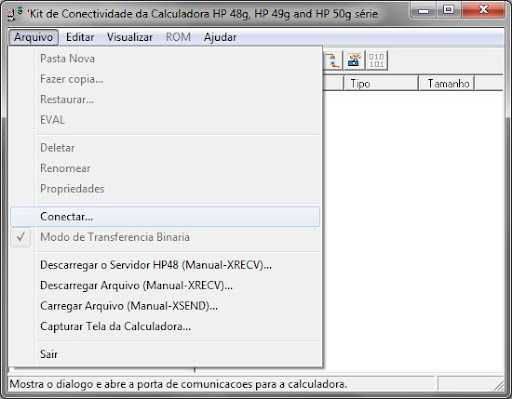Choose Carregar Arquivo (Manual-XSEND)...
512x399 pixels.
pos(165,306)
